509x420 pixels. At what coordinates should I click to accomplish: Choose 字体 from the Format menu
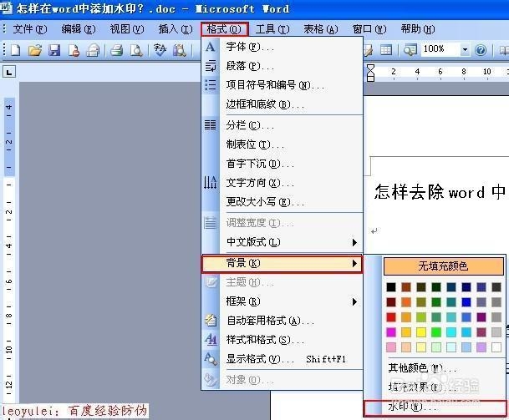point(282,47)
